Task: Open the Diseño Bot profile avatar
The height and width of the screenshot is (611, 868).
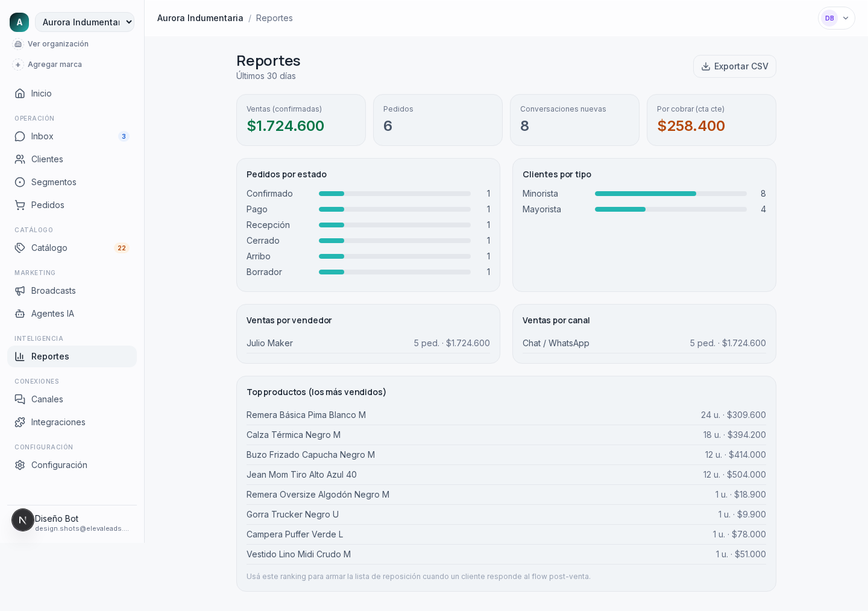Action: coord(23,520)
